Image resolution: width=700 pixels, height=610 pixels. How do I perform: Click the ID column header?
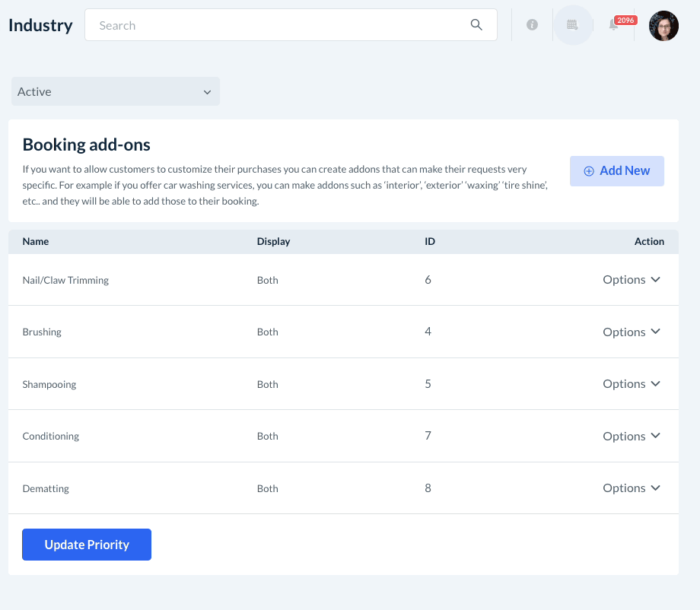(x=430, y=241)
